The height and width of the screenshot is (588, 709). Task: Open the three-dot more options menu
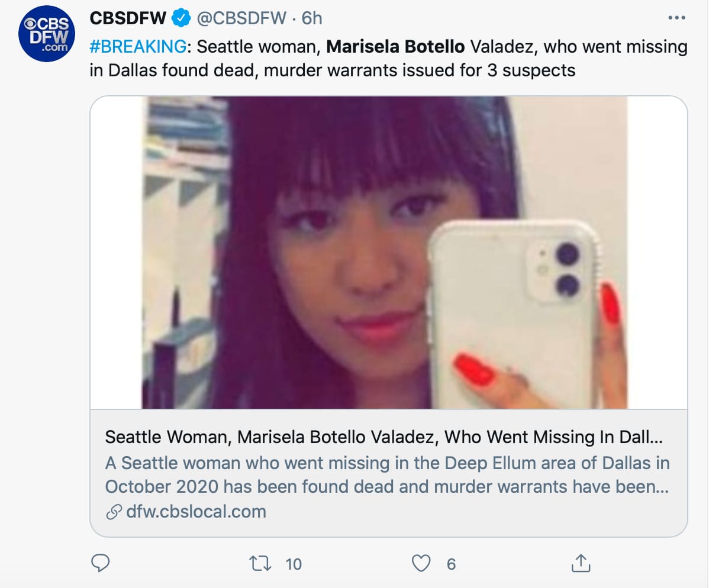click(x=676, y=18)
